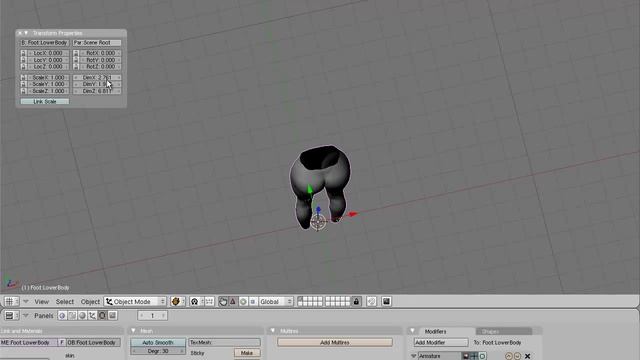640x360 pixels.
Task: Click the proportional editing icon in 3D header
Action: 371,302
